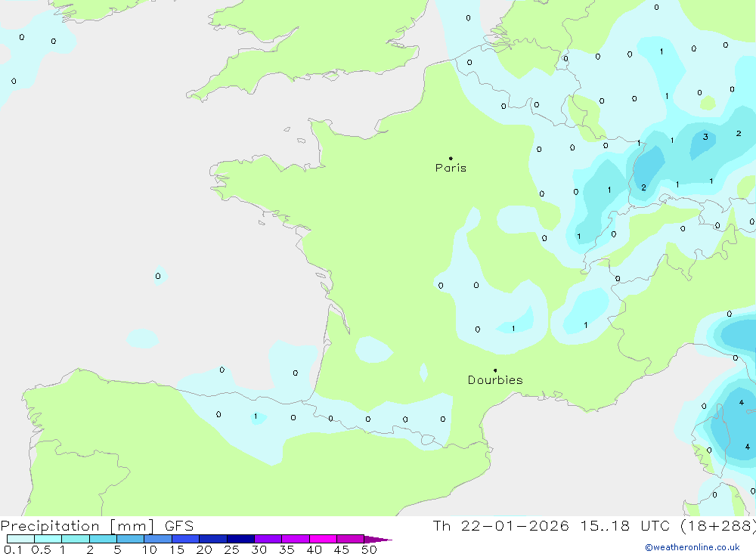
Task: Click the 'Precipitation [mm]' title text
Action: pyautogui.click(x=78, y=526)
